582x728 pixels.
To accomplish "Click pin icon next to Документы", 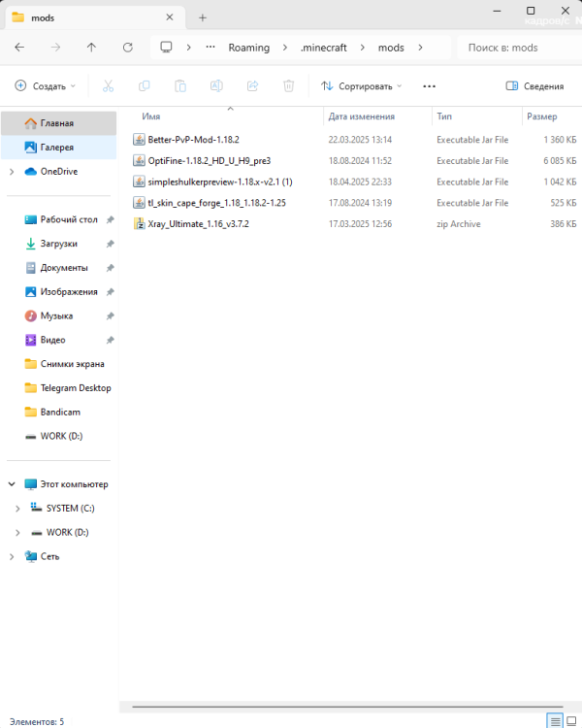I will [x=110, y=268].
